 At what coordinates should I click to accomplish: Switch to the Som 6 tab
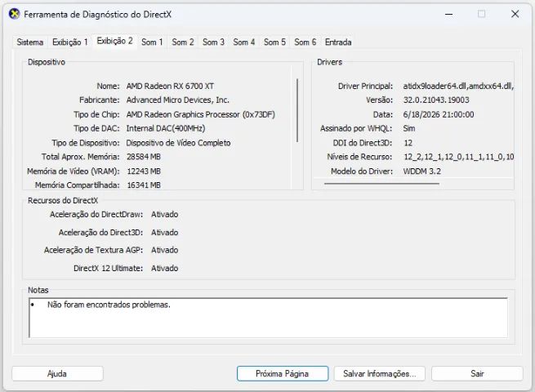click(x=305, y=42)
